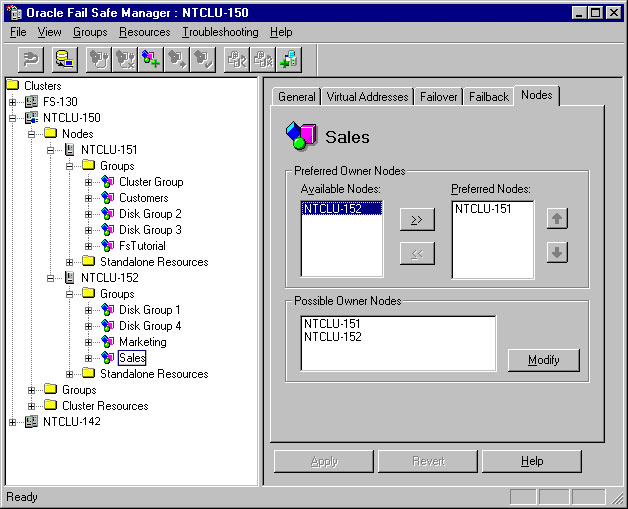This screenshot has width=628, height=509.
Task: Switch to the Failback tab
Action: pyautogui.click(x=489, y=97)
